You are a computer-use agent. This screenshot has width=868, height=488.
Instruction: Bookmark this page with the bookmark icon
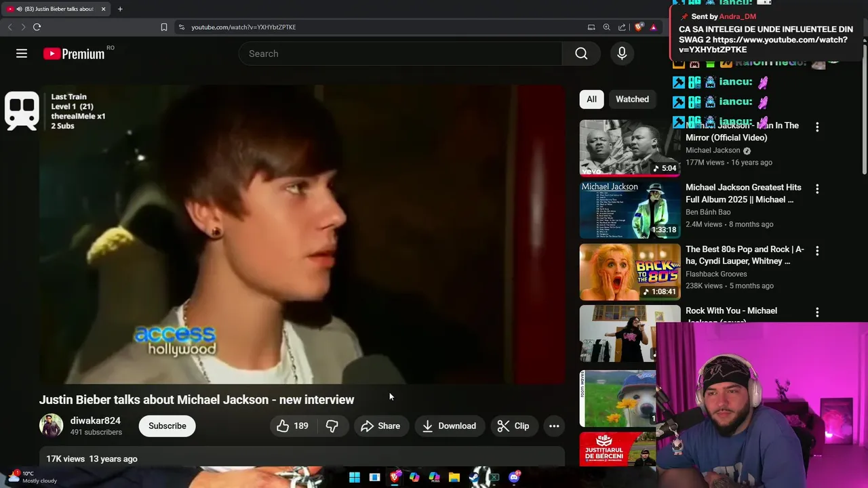[164, 27]
